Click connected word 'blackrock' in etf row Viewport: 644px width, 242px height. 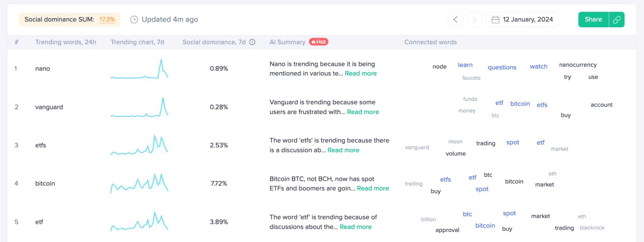tap(592, 228)
